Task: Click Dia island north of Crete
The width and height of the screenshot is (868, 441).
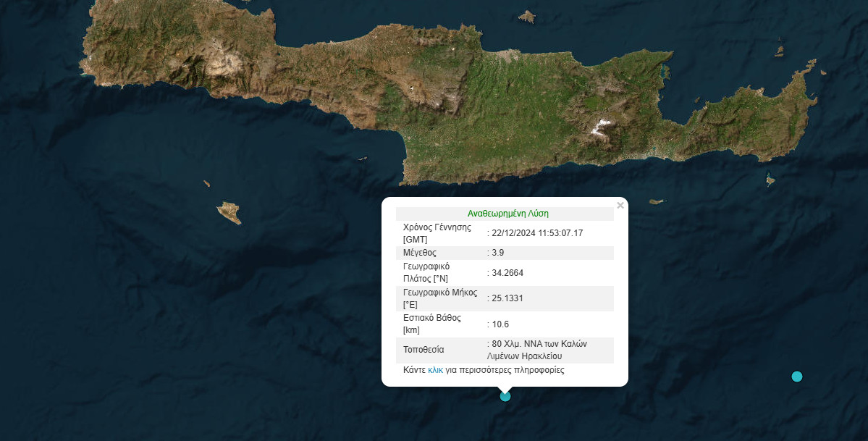Action: [x=526, y=16]
